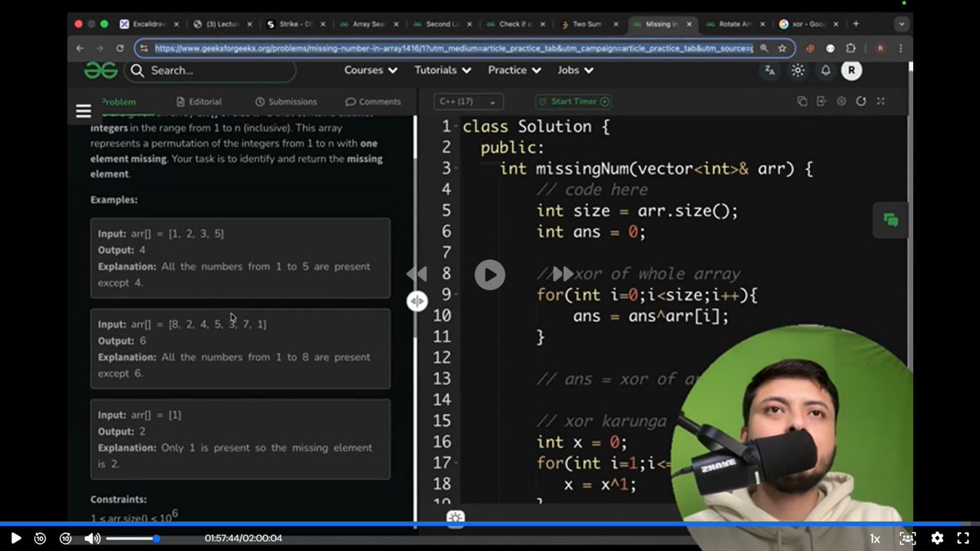
Task: Fold the for loop at line 9
Action: [456, 295]
